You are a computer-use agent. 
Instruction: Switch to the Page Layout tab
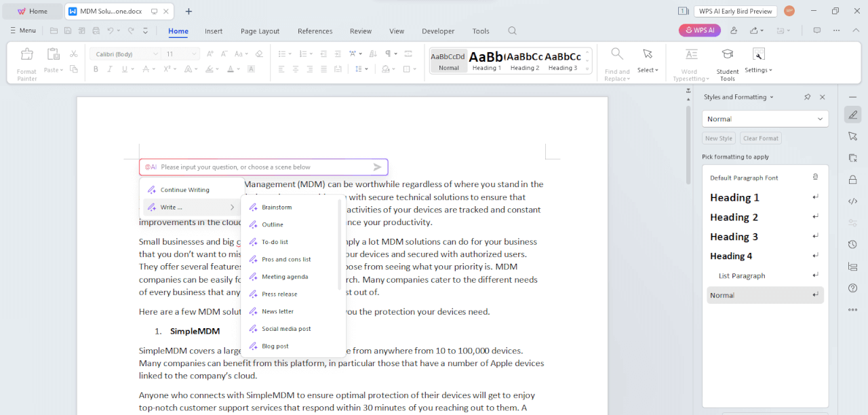[260, 31]
